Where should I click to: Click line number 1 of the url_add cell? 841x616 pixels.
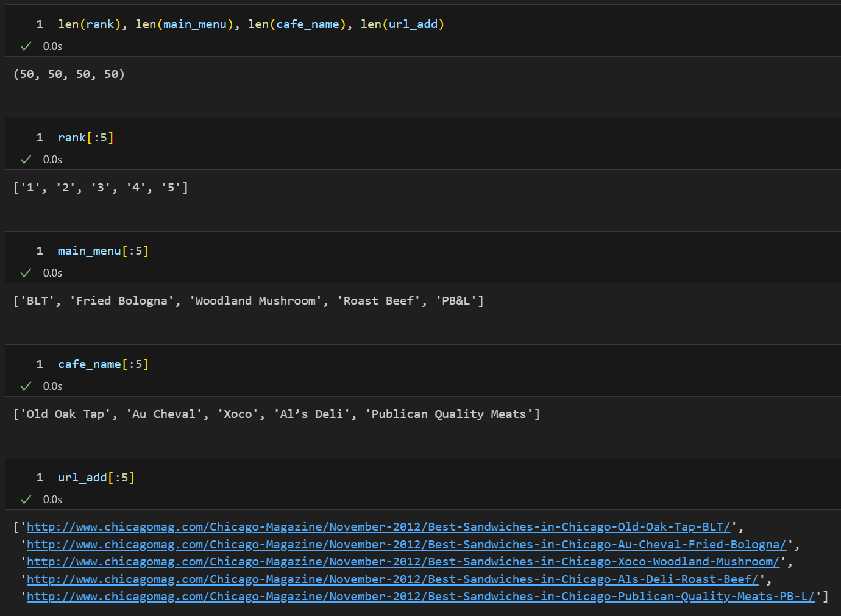pyautogui.click(x=40, y=478)
